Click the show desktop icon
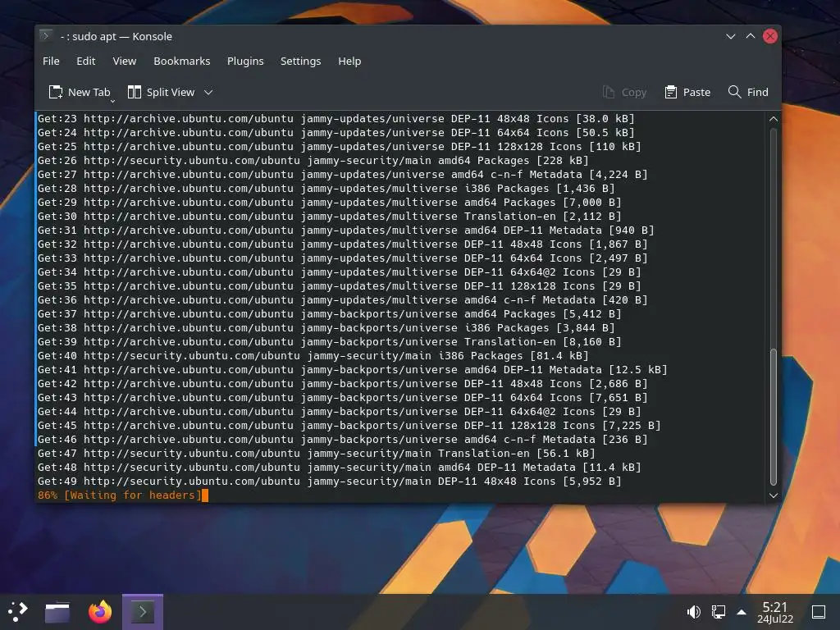Screen dimensions: 840x630 coord(819,612)
